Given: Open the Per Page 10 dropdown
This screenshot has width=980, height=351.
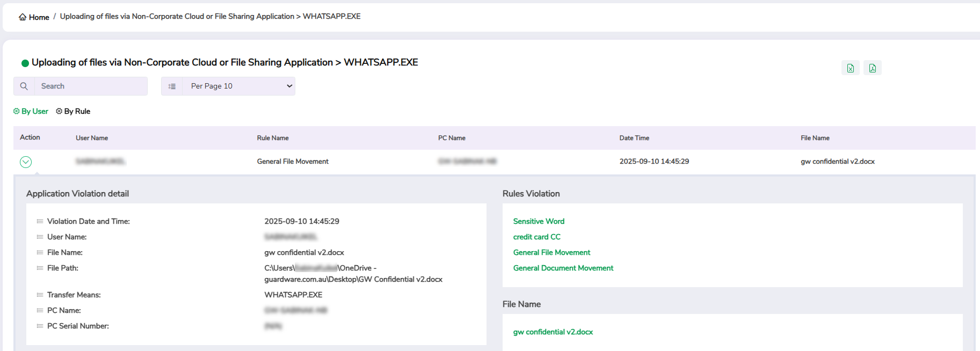Looking at the screenshot, I should (239, 86).
